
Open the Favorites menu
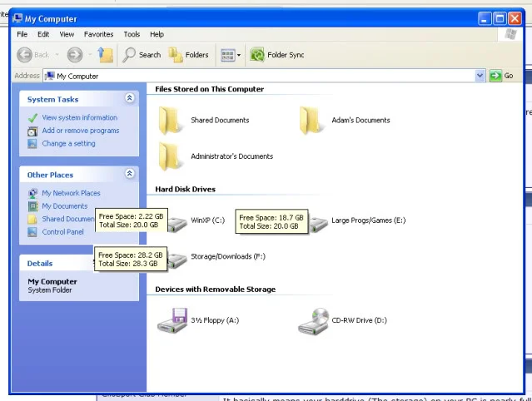(x=99, y=34)
